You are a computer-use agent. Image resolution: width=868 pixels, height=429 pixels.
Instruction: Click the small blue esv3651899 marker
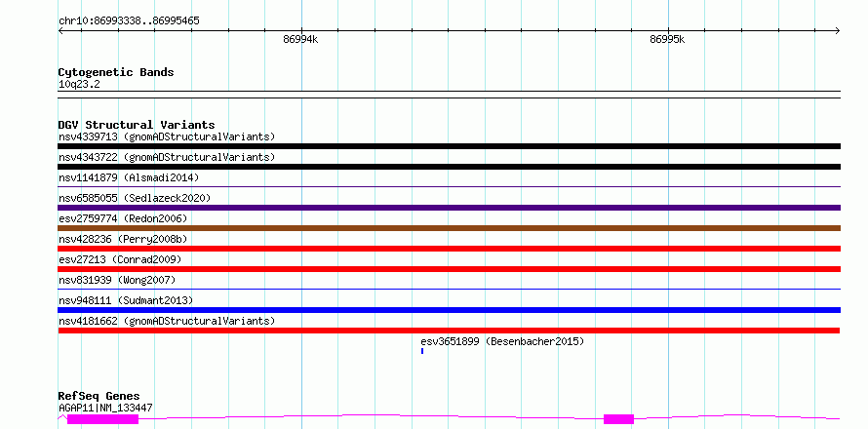pyautogui.click(x=422, y=351)
